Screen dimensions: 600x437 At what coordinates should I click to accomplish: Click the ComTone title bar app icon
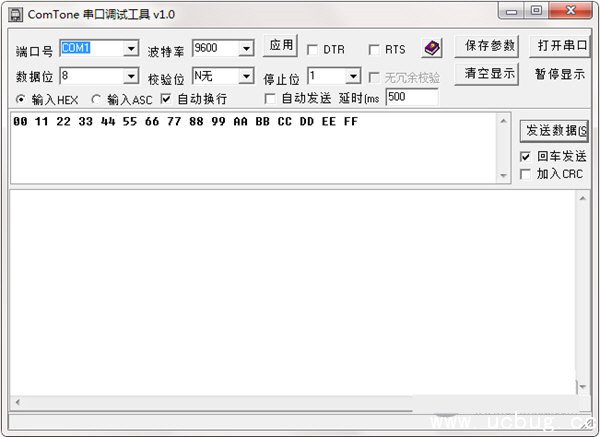point(16,13)
